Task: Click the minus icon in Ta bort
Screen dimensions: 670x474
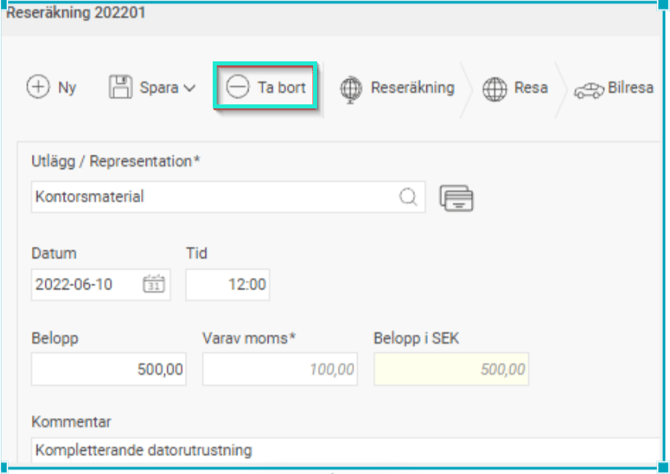Action: tap(238, 88)
